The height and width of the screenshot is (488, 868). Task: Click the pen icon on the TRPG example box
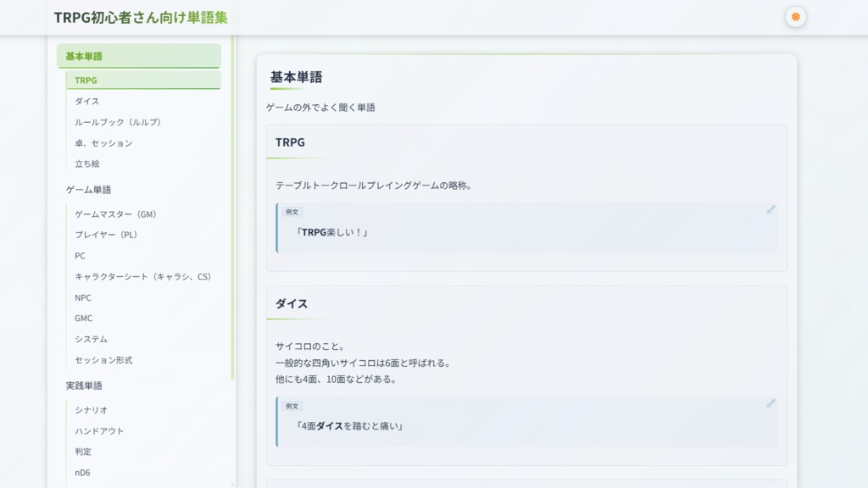(770, 208)
